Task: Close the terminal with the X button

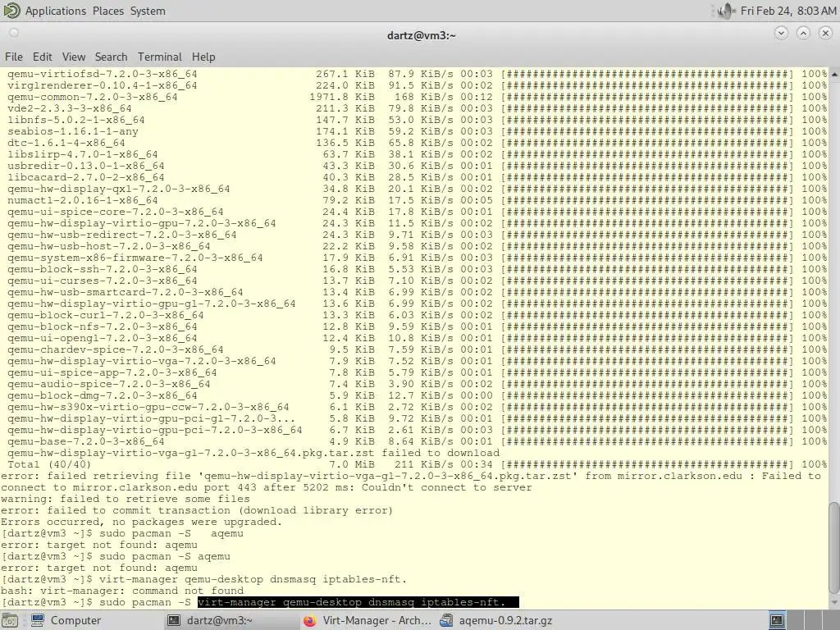Action: (x=825, y=33)
